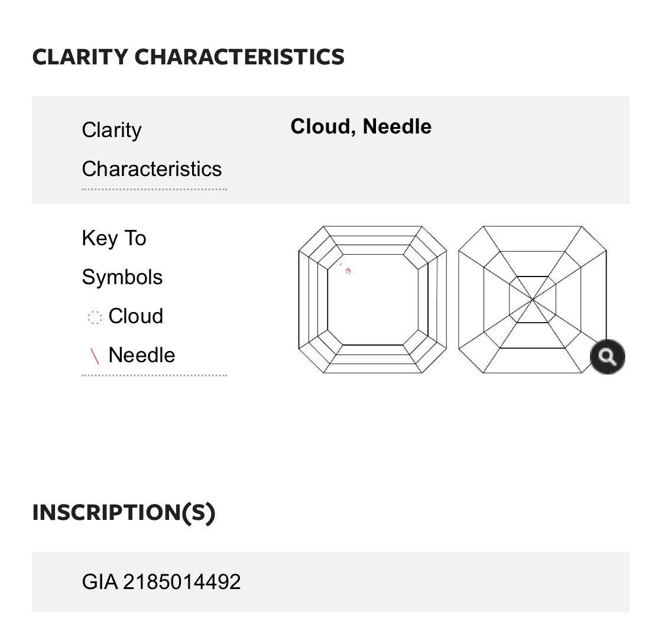Open the pavilion-view diamond plot diagram
Image resolution: width=665 pixels, height=644 pixels.
click(532, 300)
